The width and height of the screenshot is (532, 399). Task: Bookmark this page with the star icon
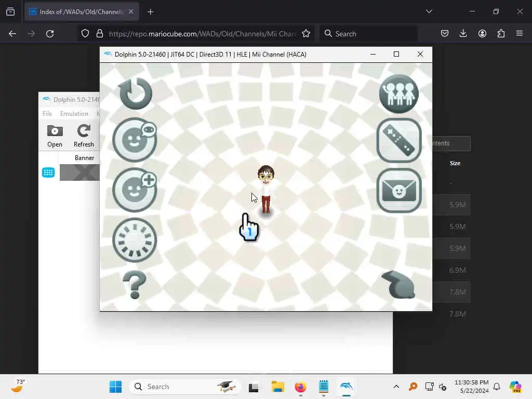pyautogui.click(x=306, y=34)
